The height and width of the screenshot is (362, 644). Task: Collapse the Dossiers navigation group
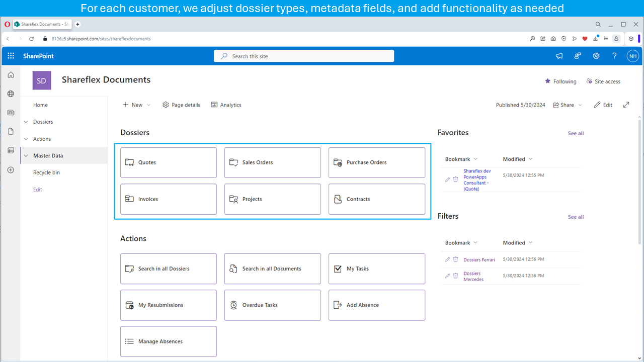click(x=26, y=122)
